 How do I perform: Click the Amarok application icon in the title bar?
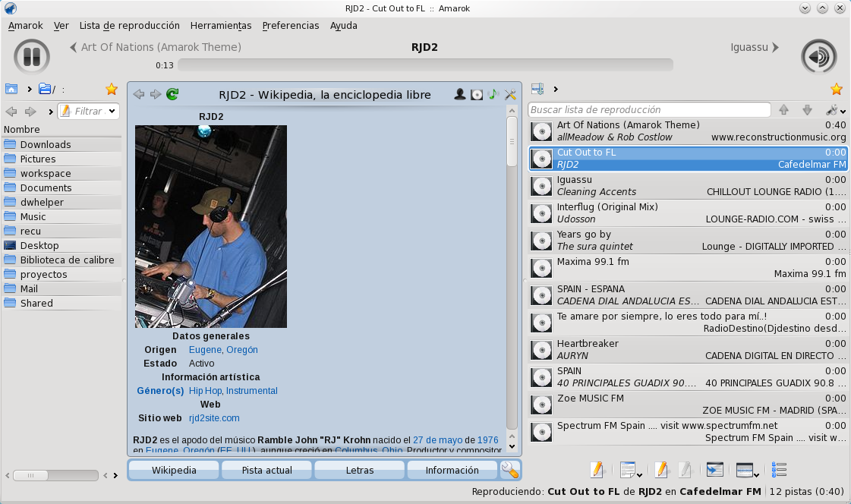pyautogui.click(x=11, y=8)
